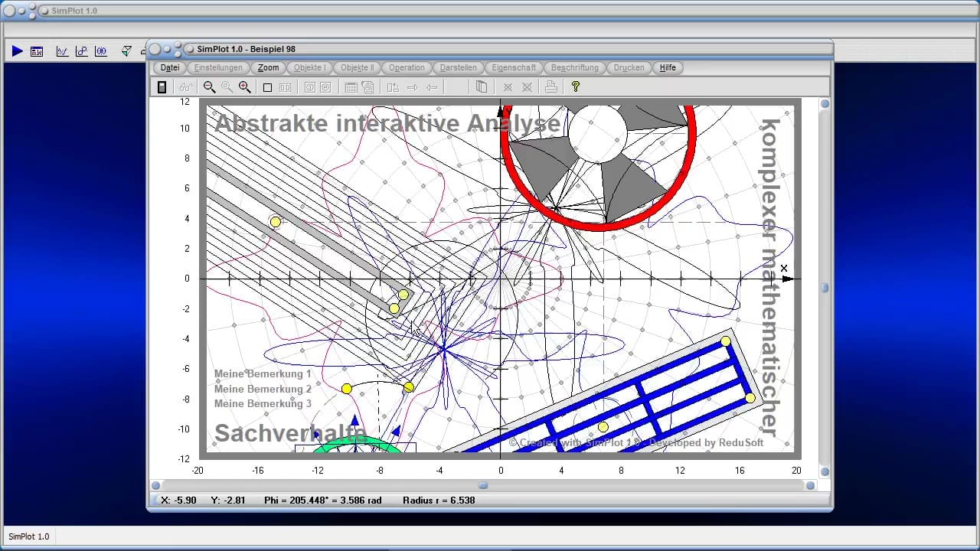The image size is (980, 551).
Task: Click the vertical scrollbar thumb right of plot
Action: tap(825, 289)
